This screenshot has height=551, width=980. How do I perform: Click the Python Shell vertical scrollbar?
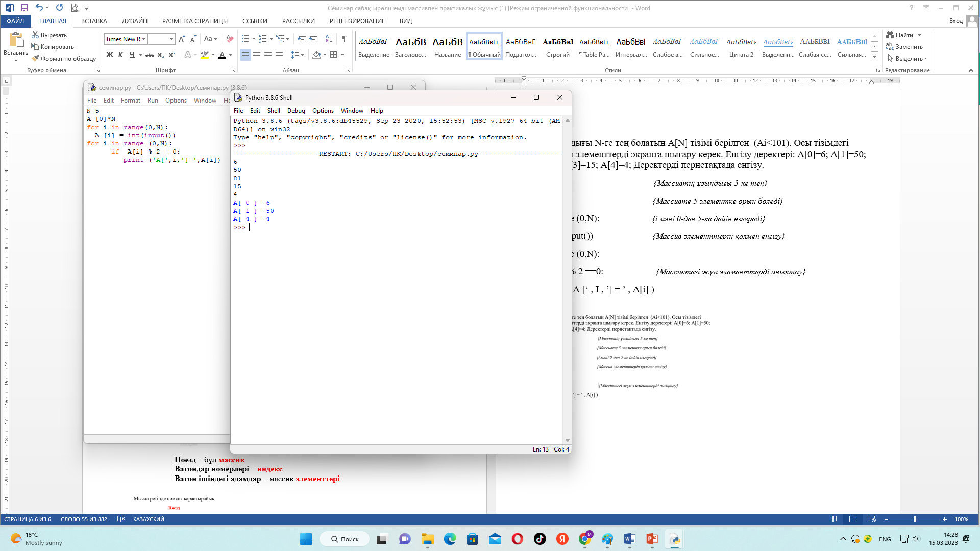(567, 281)
